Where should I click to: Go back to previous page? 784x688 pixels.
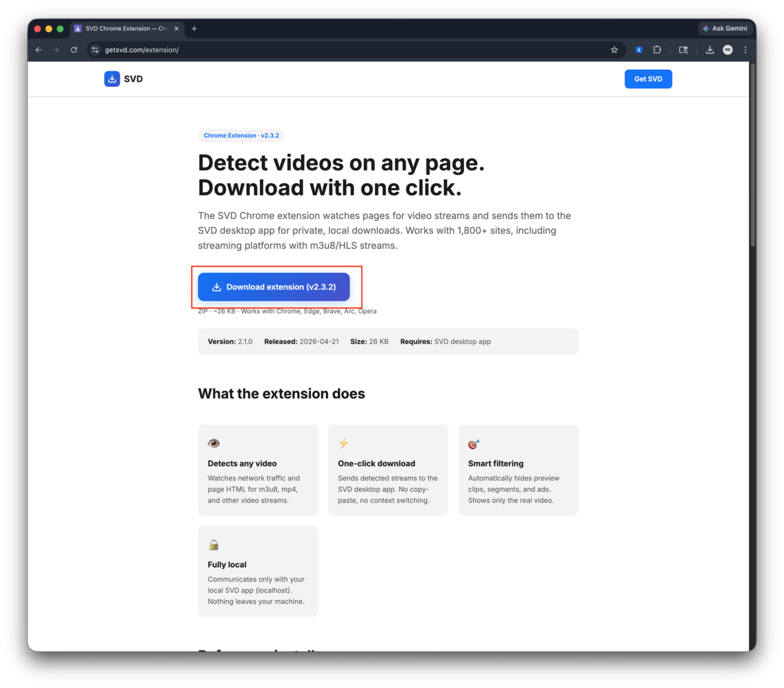point(39,50)
